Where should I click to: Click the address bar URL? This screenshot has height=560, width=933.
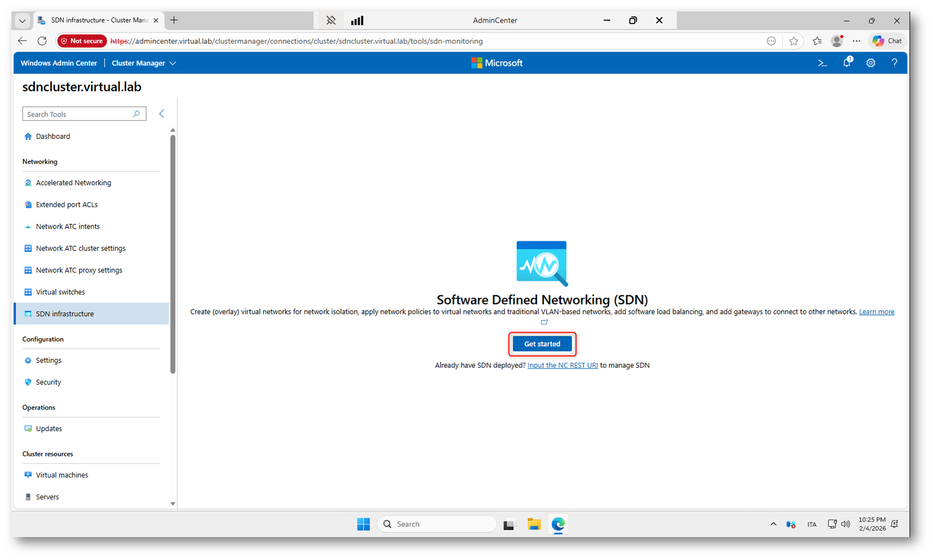tap(296, 41)
